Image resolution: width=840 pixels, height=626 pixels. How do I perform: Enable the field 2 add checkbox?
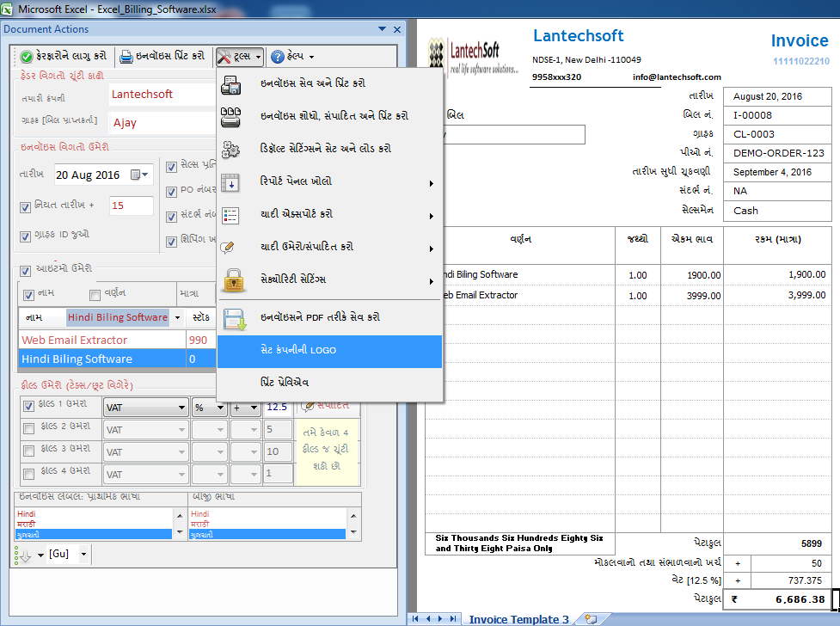click(29, 428)
